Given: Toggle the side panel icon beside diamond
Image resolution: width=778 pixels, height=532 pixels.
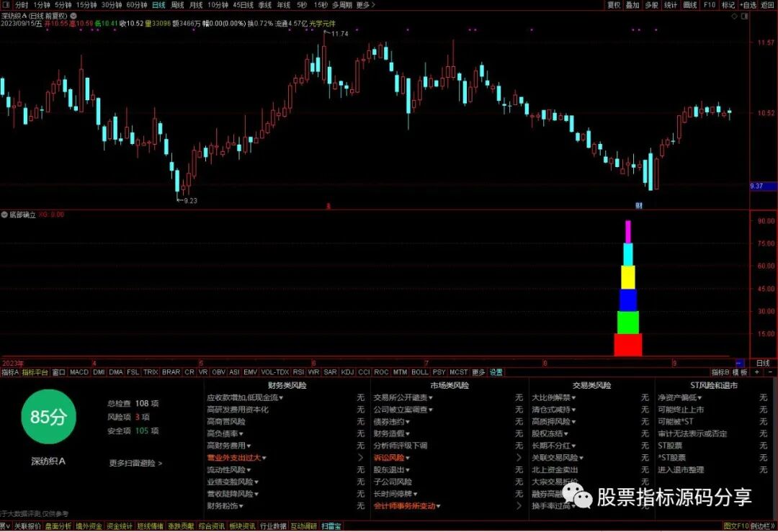Looking at the screenshot, I should 744,16.
